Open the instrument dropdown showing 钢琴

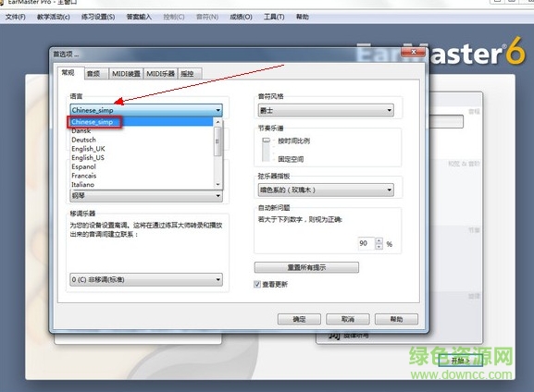point(146,196)
